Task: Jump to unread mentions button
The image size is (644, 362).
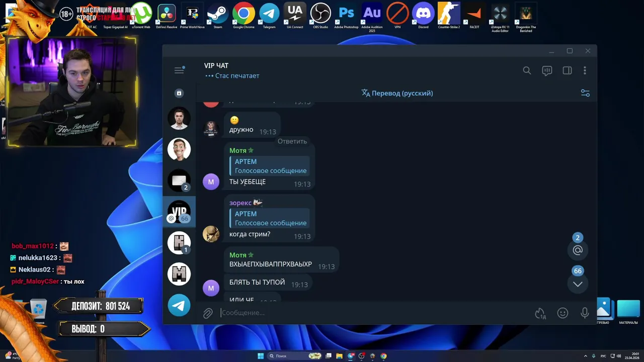Action: point(578,250)
